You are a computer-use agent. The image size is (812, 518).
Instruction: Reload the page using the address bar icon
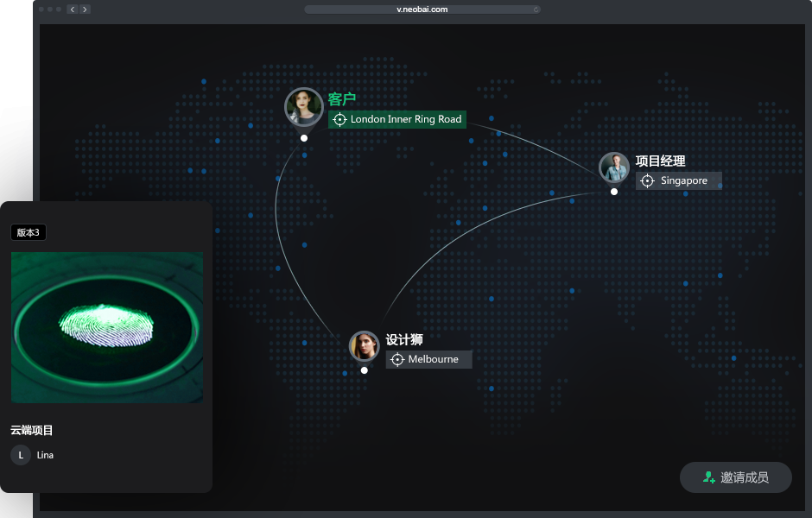(536, 9)
